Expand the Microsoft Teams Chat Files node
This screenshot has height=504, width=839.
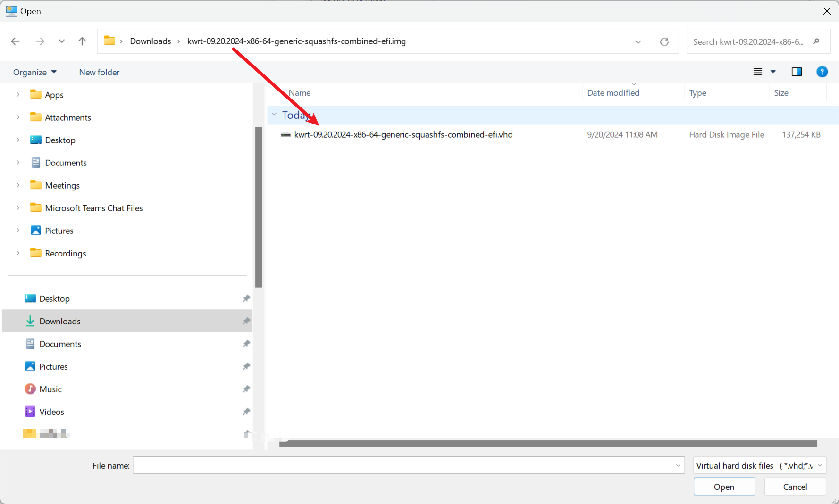coord(18,208)
